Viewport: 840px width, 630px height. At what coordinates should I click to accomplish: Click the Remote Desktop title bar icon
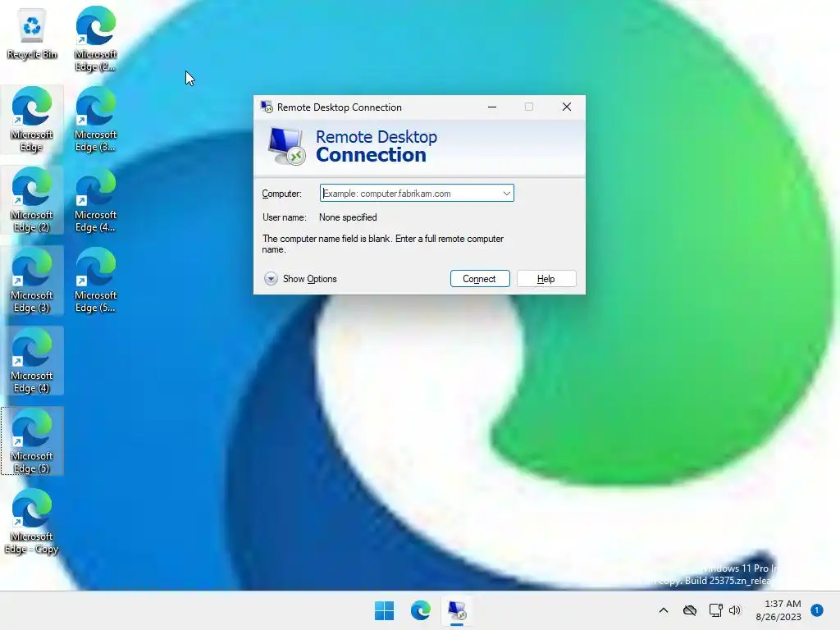point(267,107)
